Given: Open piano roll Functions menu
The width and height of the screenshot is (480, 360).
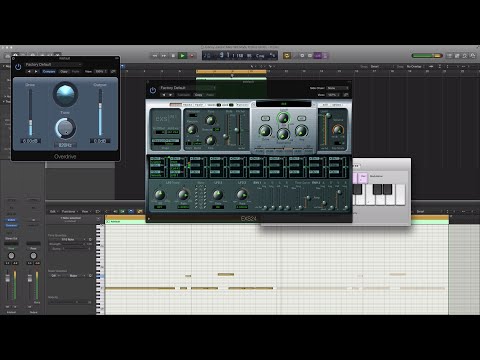Looking at the screenshot, I should (x=69, y=211).
